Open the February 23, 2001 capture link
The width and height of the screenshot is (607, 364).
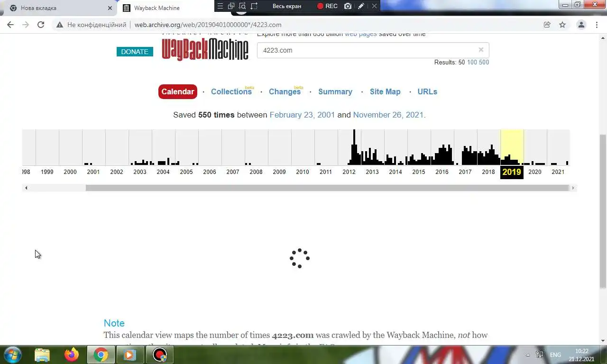[x=302, y=115]
